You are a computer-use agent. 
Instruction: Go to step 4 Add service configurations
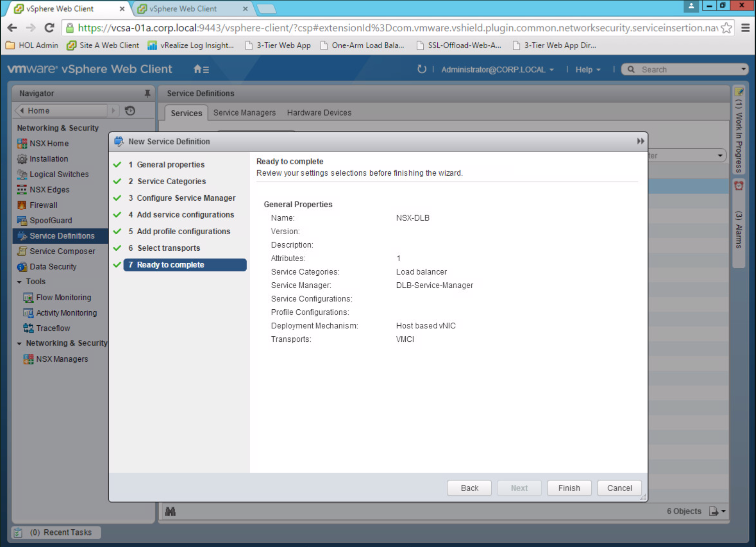tap(180, 215)
